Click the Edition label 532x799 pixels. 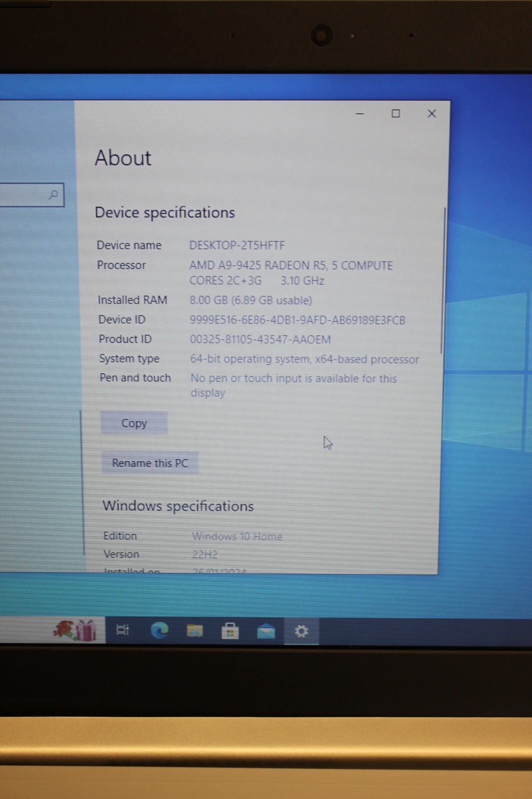click(120, 536)
